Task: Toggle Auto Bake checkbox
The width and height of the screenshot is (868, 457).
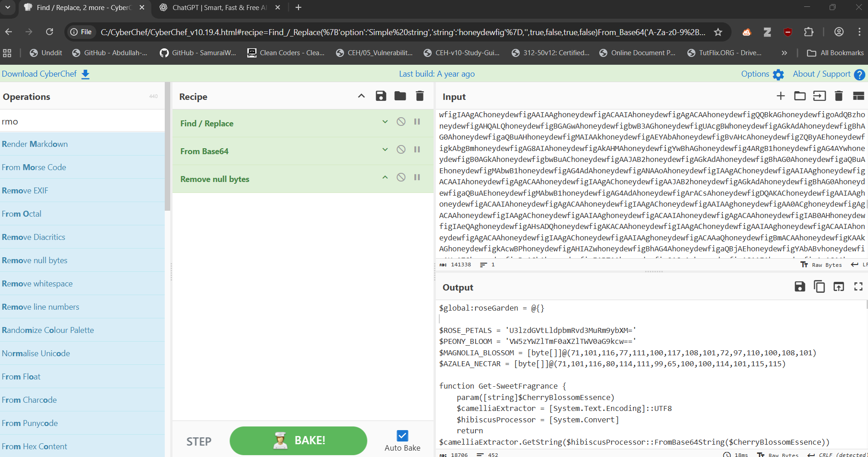Action: 402,436
